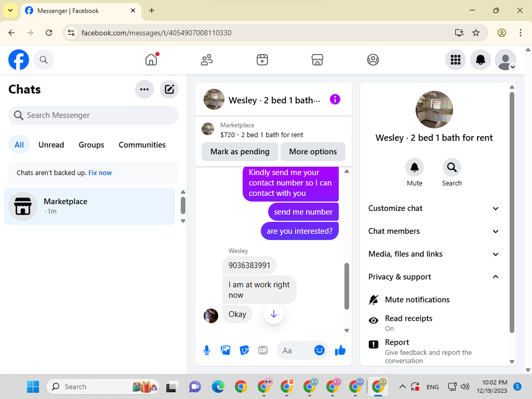Open the Windows Start button
Image resolution: width=532 pixels, height=399 pixels.
33,387
